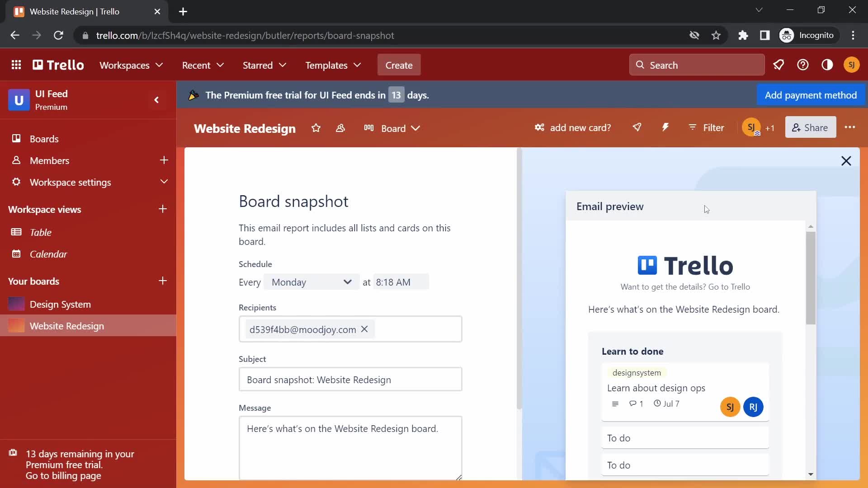Open notifications bell icon
The height and width of the screenshot is (488, 868).
(x=778, y=65)
